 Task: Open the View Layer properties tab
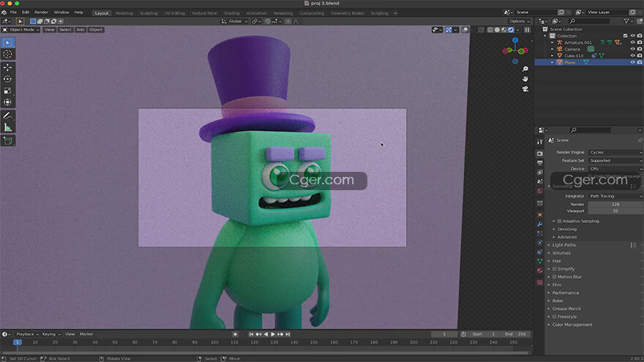coord(539,173)
